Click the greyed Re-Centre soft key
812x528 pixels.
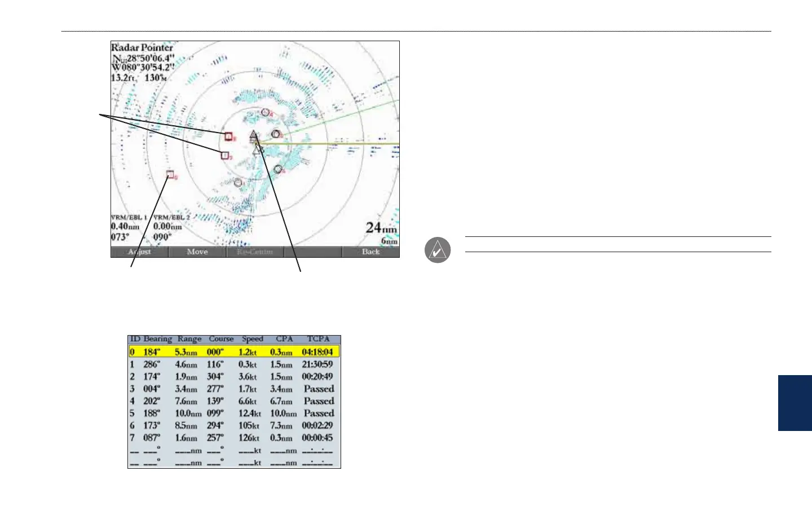[255, 252]
